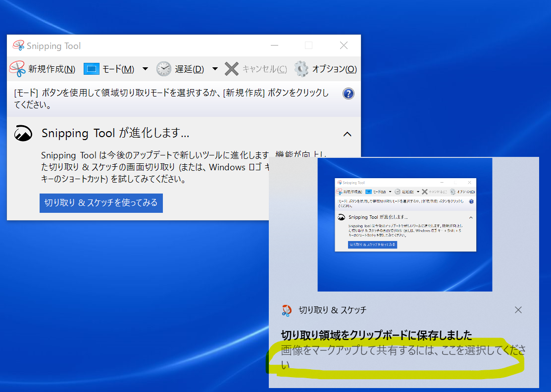
Task: Click Snipping Tool が進化します heading
Action: 115,134
